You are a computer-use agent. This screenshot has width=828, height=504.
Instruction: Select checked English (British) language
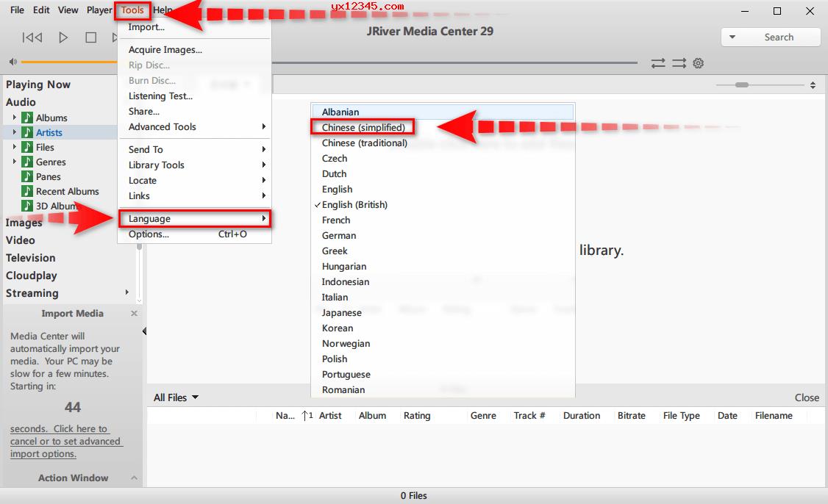443,205
